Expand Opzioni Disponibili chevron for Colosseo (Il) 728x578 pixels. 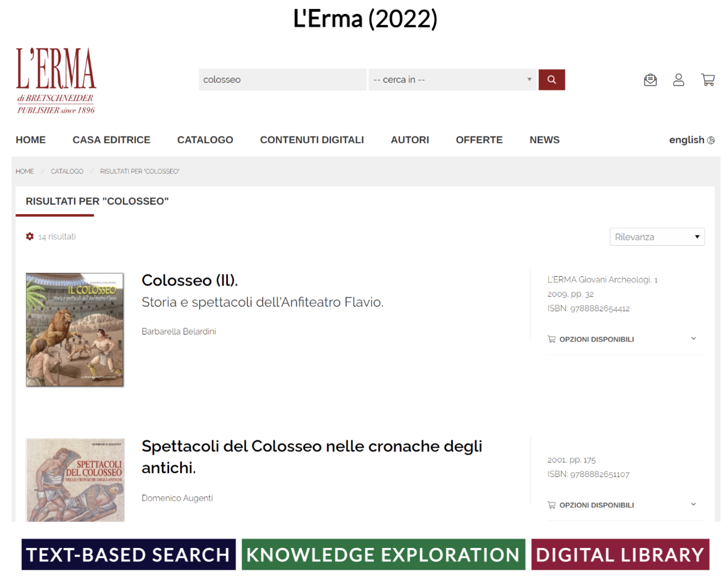(693, 338)
